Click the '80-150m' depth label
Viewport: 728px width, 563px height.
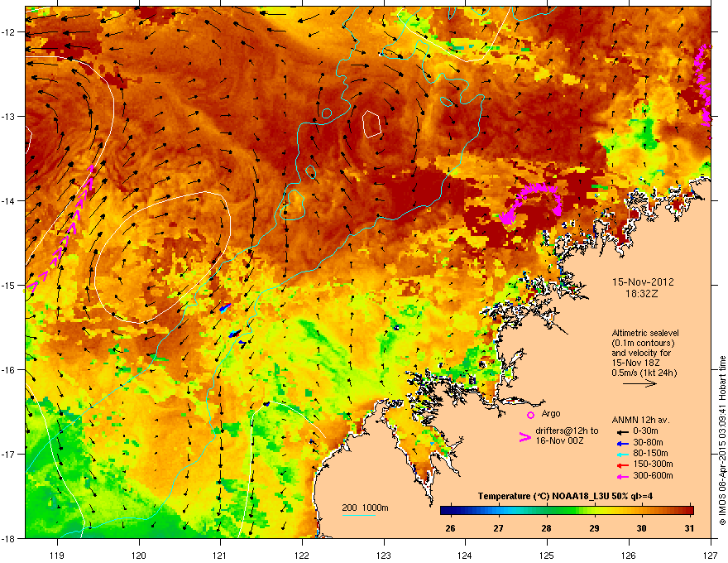[x=650, y=454]
